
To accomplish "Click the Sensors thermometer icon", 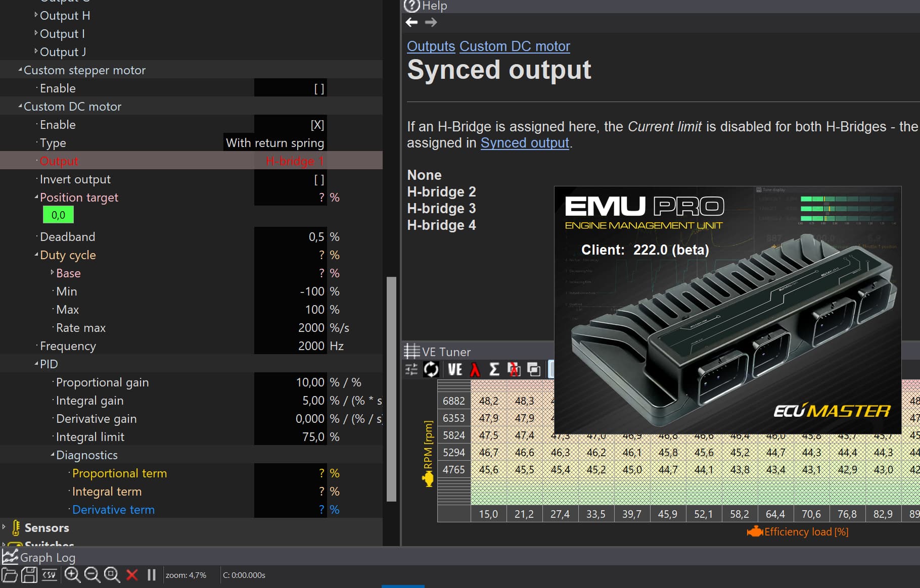I will pyautogui.click(x=16, y=528).
